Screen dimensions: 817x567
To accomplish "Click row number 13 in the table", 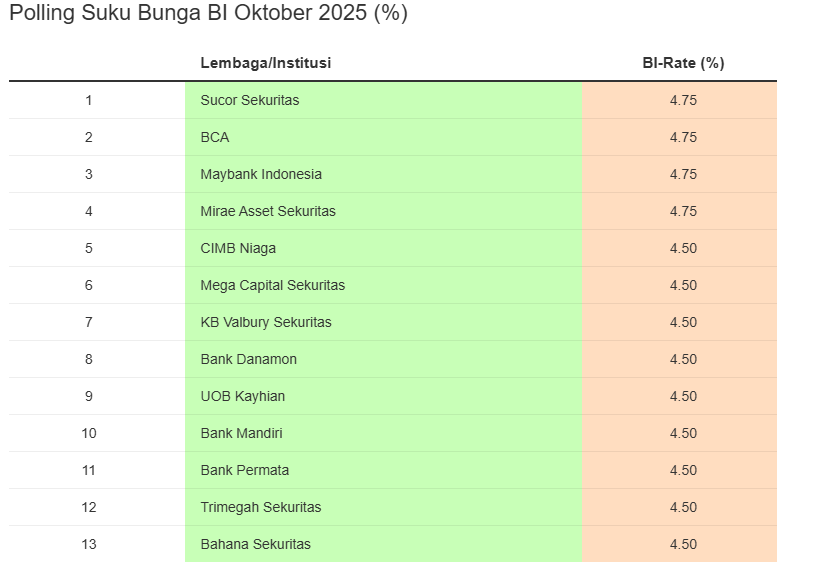I will click(x=89, y=544).
